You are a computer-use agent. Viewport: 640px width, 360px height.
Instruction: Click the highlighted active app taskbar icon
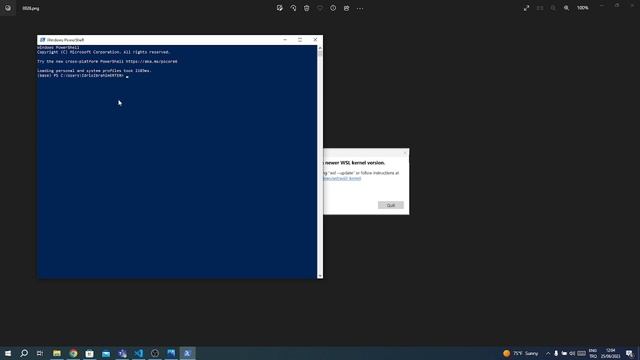pyautogui.click(x=187, y=353)
